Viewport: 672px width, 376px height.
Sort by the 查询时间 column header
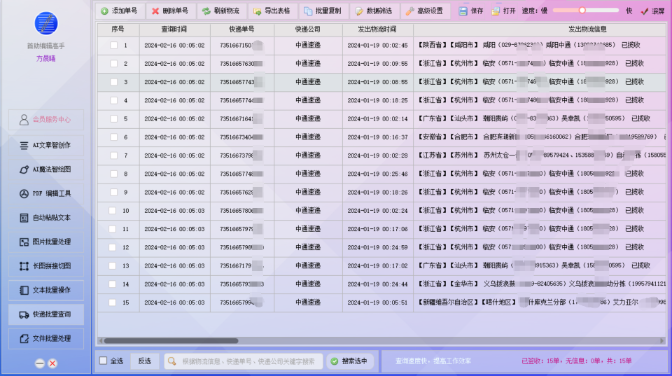[x=174, y=29]
